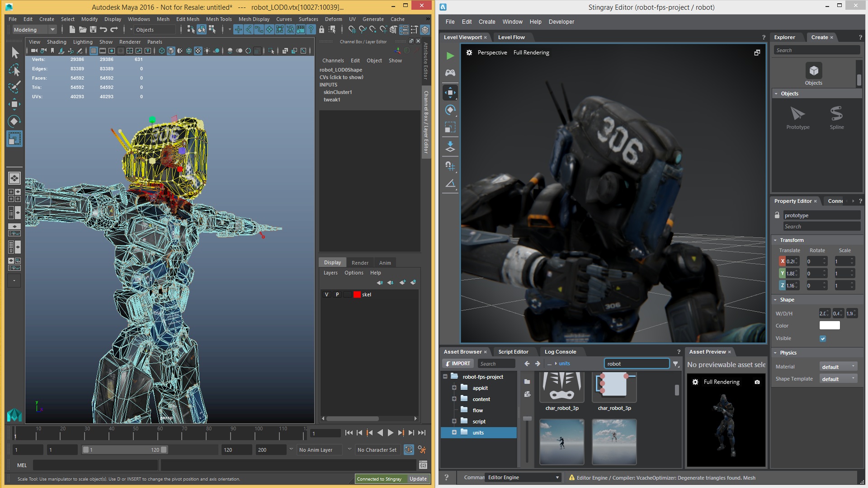Toggle P playback for skel layer
Screen dimensions: 868x488
tap(337, 295)
